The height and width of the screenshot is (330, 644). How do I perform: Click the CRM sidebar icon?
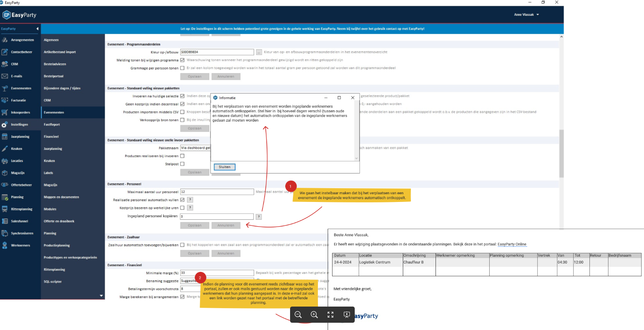(x=5, y=64)
